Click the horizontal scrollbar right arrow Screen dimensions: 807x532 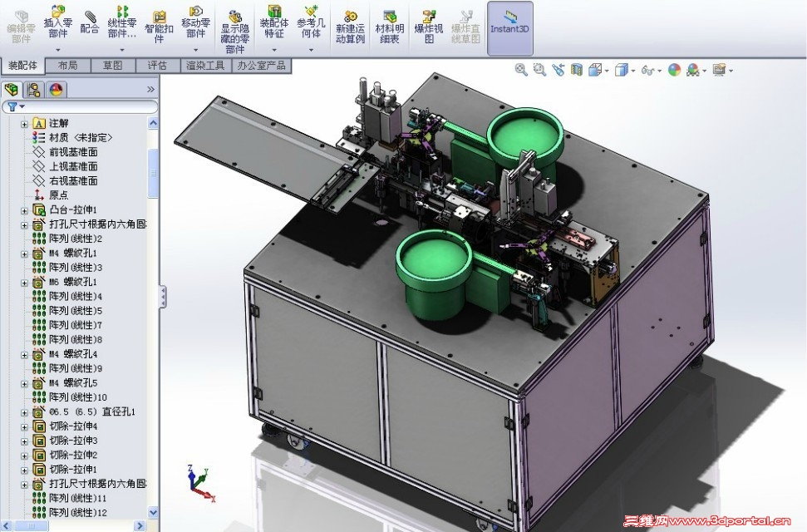coord(140,526)
